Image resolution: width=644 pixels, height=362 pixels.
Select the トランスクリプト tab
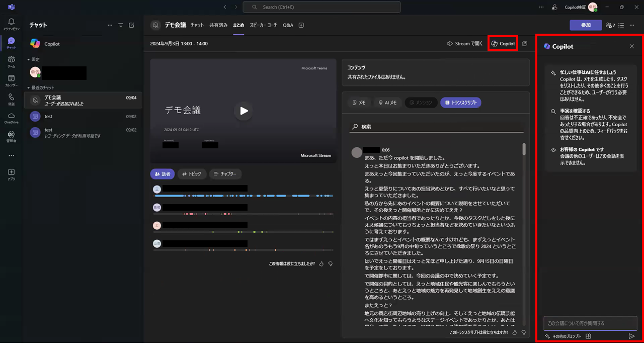click(461, 103)
